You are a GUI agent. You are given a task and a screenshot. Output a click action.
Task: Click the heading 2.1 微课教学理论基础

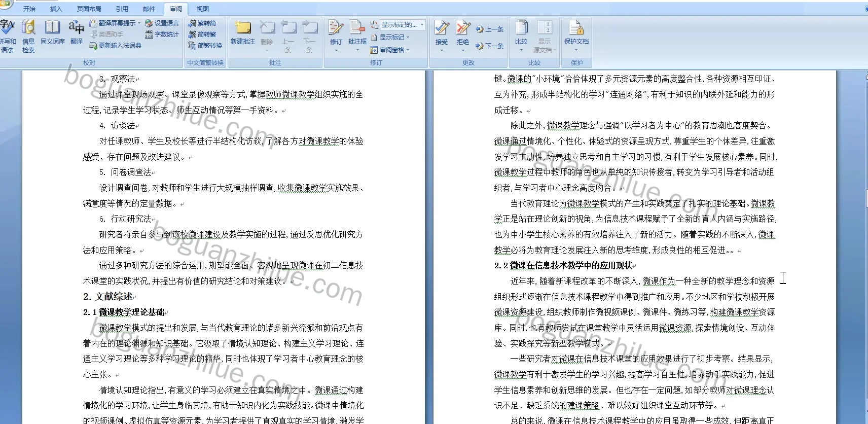(x=124, y=312)
